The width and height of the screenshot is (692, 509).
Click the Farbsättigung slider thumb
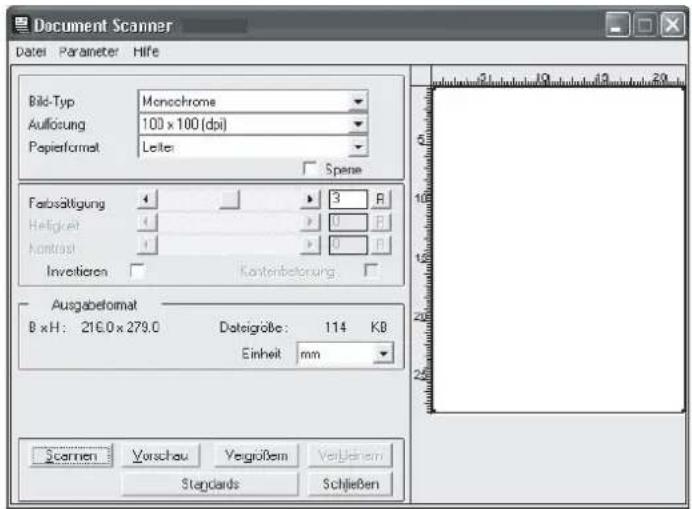point(229,199)
